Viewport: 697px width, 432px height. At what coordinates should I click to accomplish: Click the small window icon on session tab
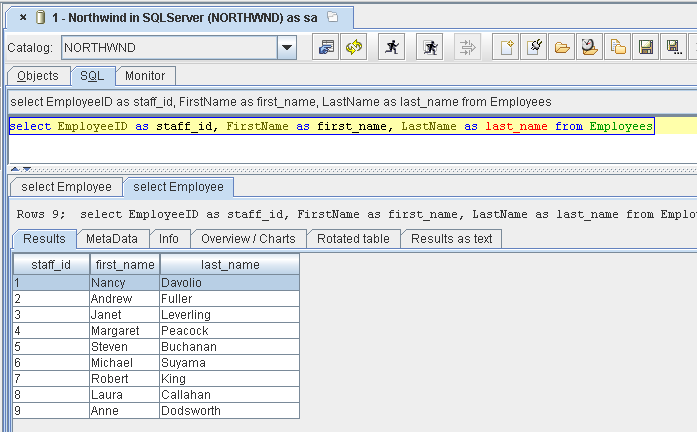(332, 17)
